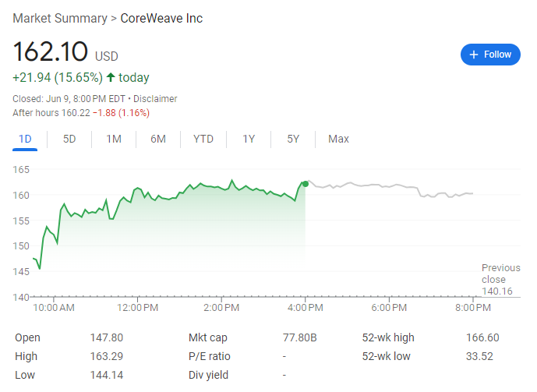
Task: Click the Disclaimer link
Action: (x=155, y=99)
